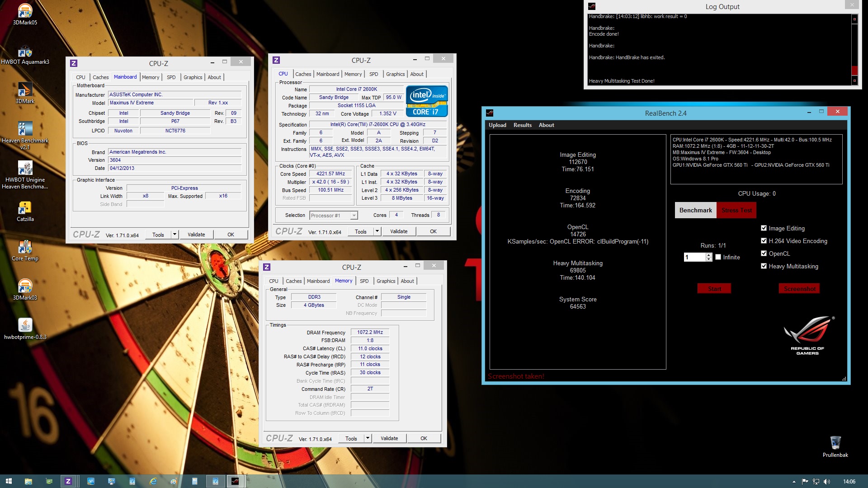Expand Tools dropdown arrow in Mainboard CPU-Z window
The image size is (868, 488).
pos(175,235)
